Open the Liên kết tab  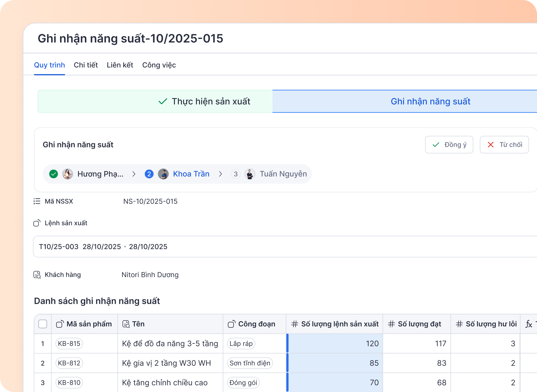click(x=120, y=65)
